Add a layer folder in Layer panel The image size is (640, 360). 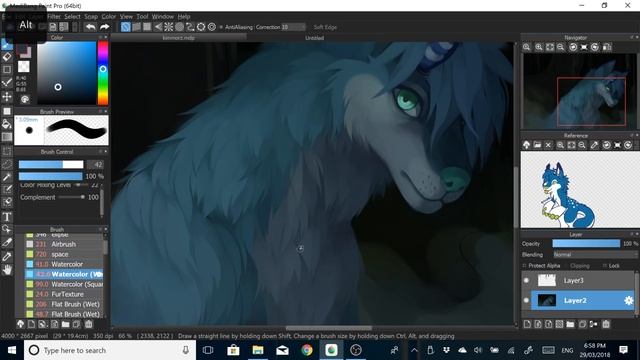[570, 324]
